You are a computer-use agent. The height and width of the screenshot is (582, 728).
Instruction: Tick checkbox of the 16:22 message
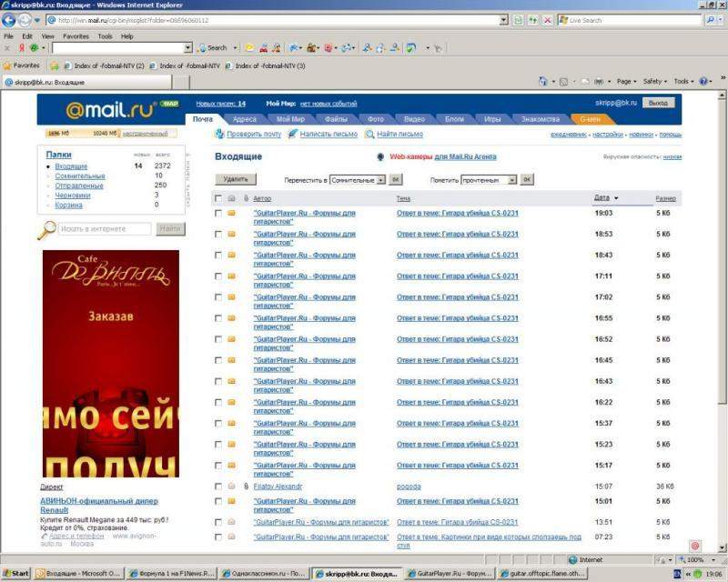pos(217,402)
